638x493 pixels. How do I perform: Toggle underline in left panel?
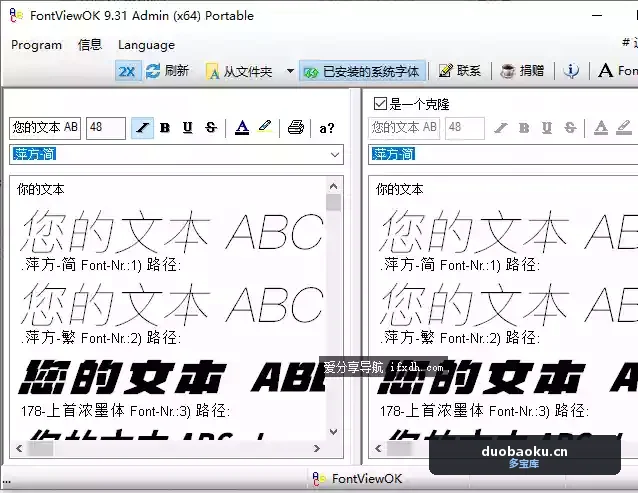click(x=188, y=128)
